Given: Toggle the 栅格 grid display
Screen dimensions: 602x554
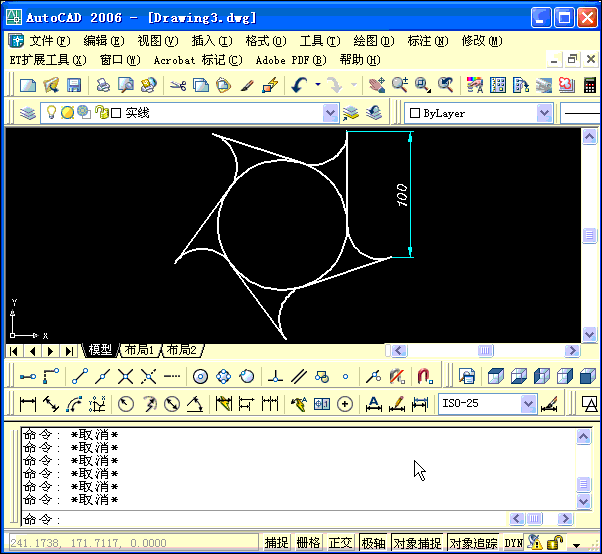Looking at the screenshot, I should click(x=308, y=543).
